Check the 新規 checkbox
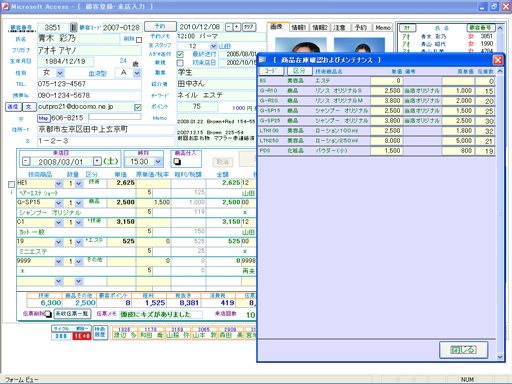The image size is (512, 384). coord(180,63)
